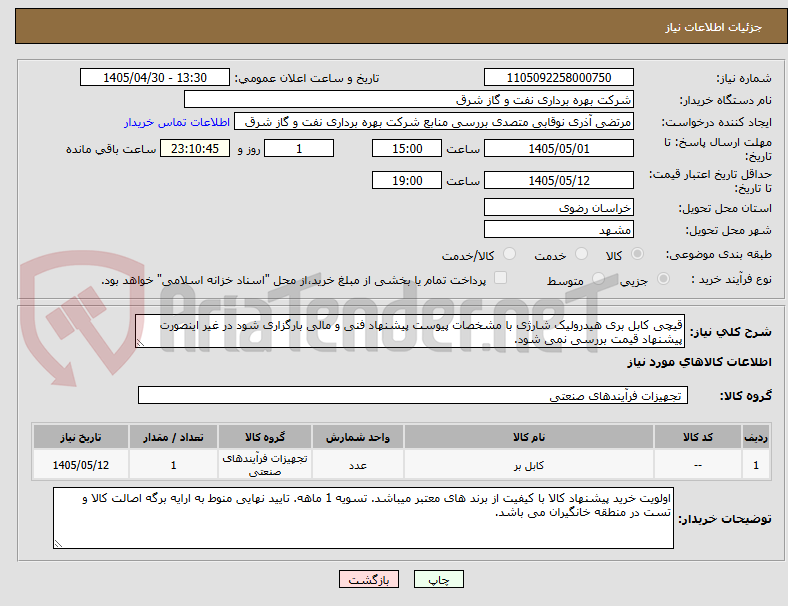Click the reply deadline time 15:00
This screenshot has height=606, width=788.
pyautogui.click(x=407, y=148)
